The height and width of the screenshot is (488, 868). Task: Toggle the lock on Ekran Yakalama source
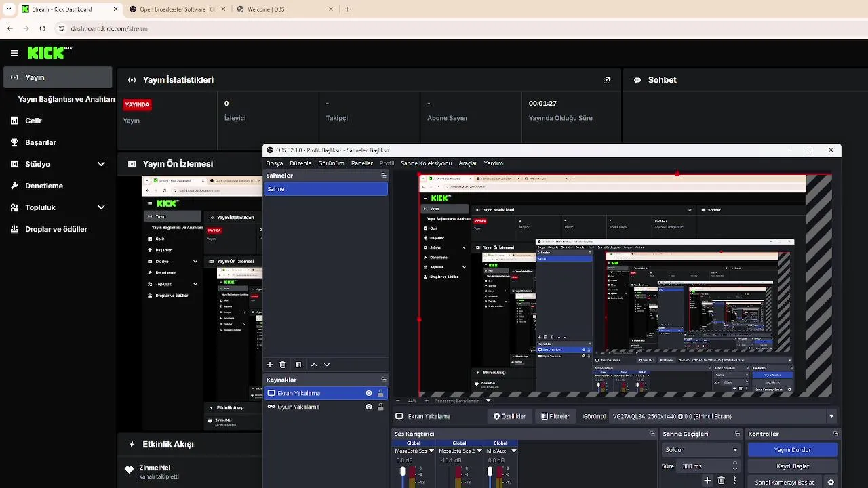point(380,393)
